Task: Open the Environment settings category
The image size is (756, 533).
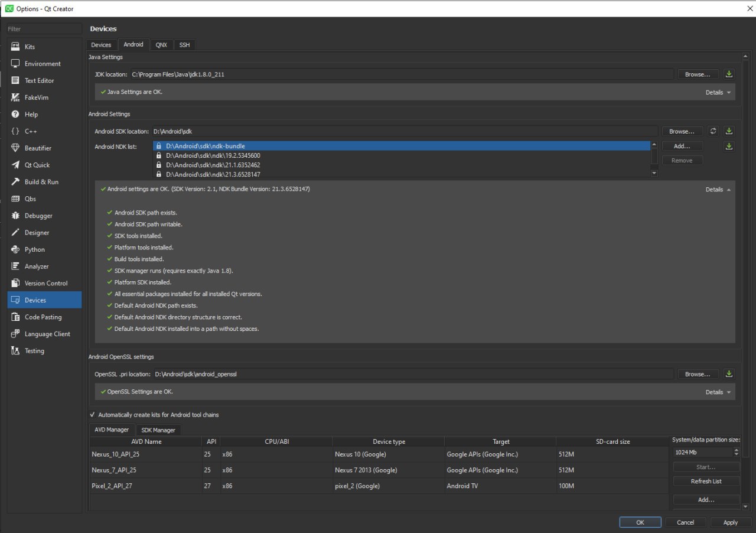Action: pyautogui.click(x=44, y=64)
